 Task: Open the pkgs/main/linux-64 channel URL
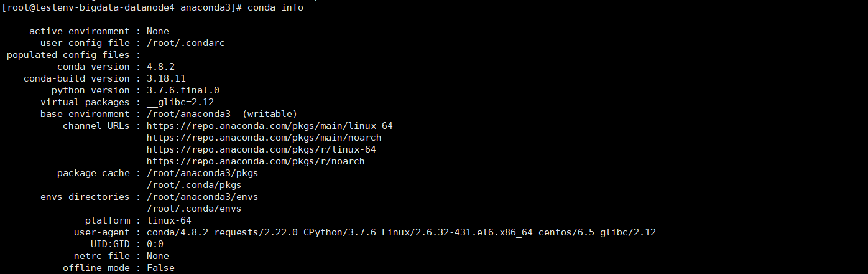click(x=269, y=126)
